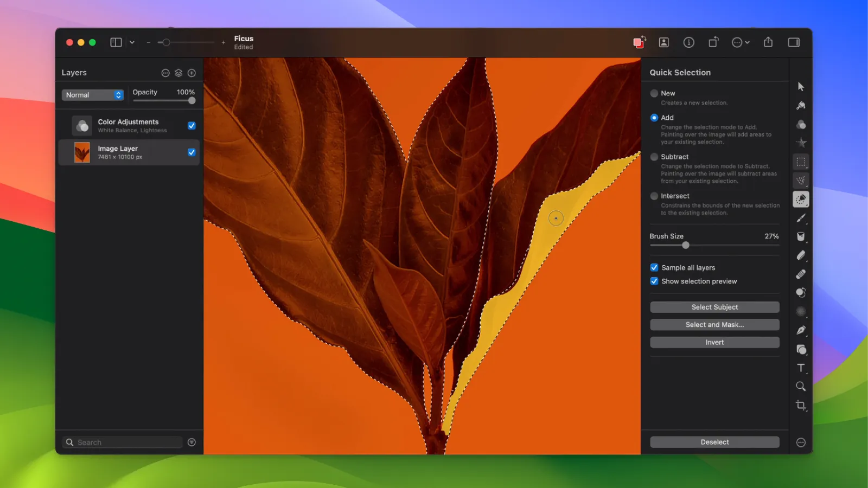
Task: Turn off Show selection preview
Action: point(654,281)
